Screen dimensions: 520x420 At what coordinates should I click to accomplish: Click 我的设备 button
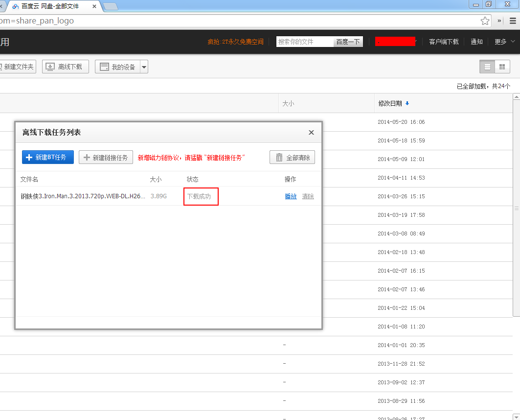[x=117, y=67]
